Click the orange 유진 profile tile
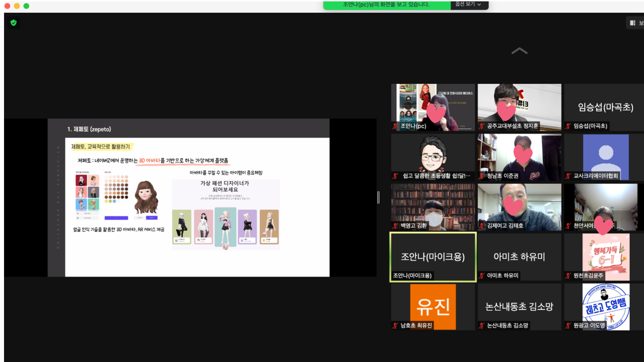Screen dimensions: 644x362 click(433, 306)
